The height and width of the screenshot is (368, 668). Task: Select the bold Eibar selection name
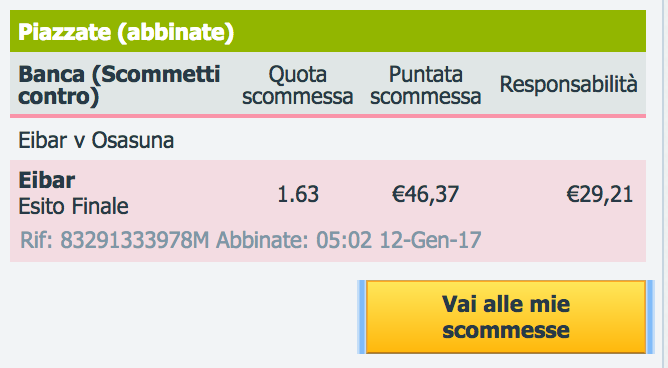47,180
